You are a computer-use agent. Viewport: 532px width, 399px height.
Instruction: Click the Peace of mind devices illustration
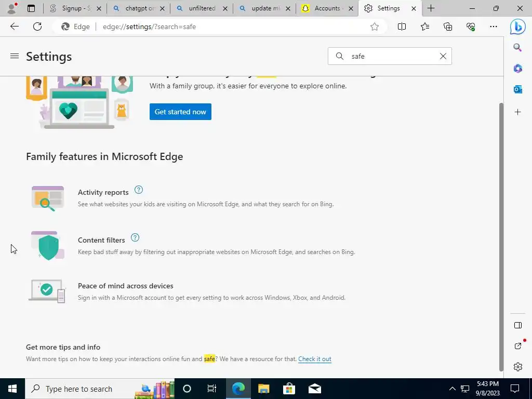point(47,291)
